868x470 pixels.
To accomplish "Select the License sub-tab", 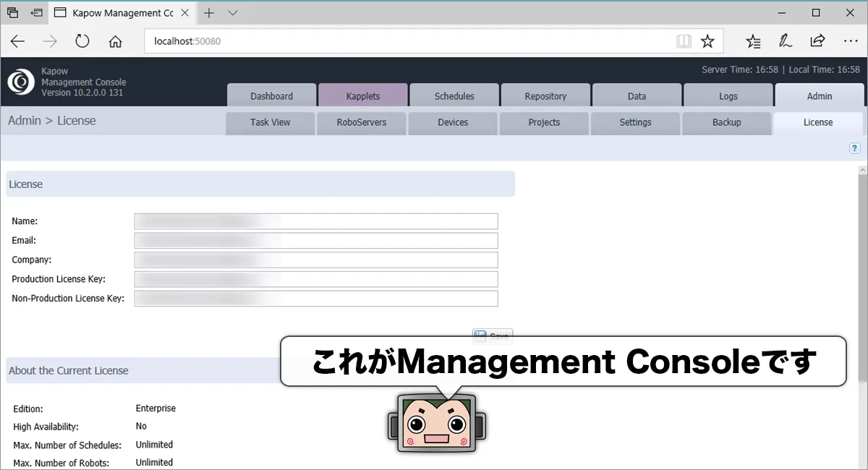I will [818, 123].
